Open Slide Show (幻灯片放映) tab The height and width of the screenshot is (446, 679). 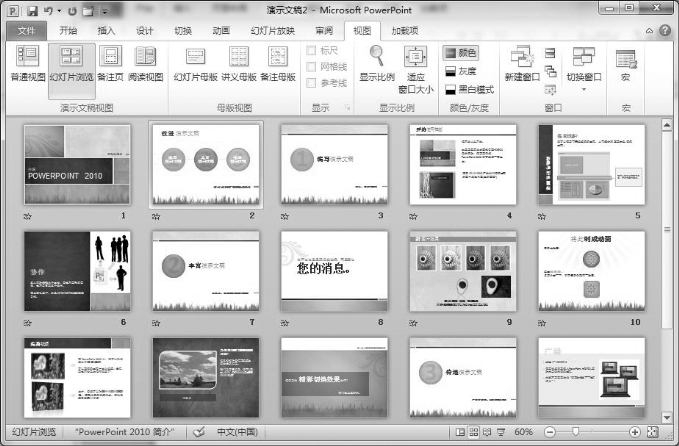click(x=273, y=30)
